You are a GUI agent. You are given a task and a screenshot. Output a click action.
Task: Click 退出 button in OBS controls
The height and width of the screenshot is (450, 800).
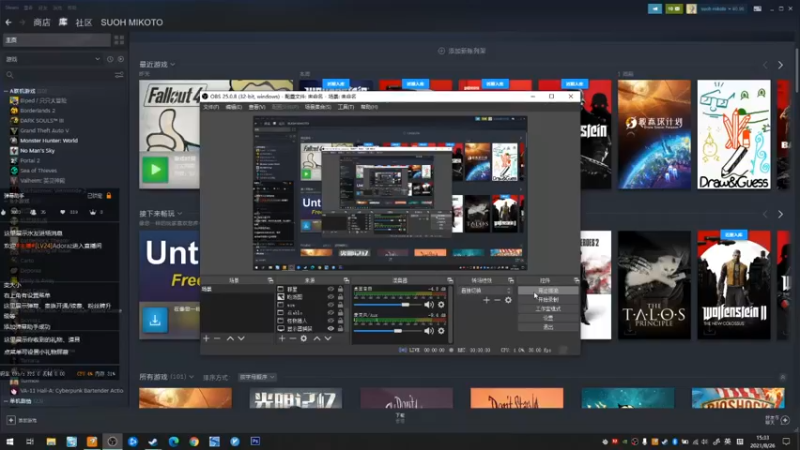[x=548, y=327]
